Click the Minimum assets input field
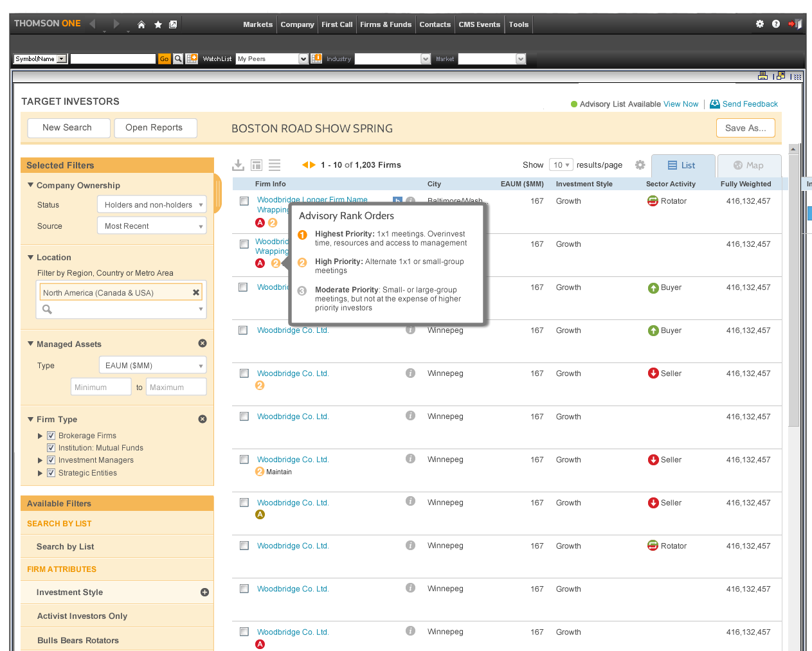This screenshot has height=651, width=812. tap(101, 388)
